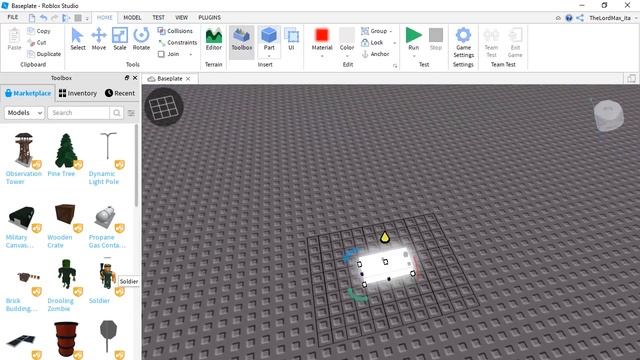The image size is (640, 360).
Task: Open the Inventory tab in Toolbox
Action: pos(78,93)
